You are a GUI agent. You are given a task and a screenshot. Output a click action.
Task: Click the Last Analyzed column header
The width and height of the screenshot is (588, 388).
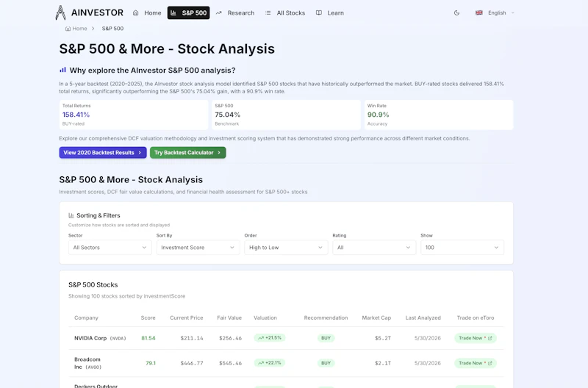pyautogui.click(x=423, y=318)
